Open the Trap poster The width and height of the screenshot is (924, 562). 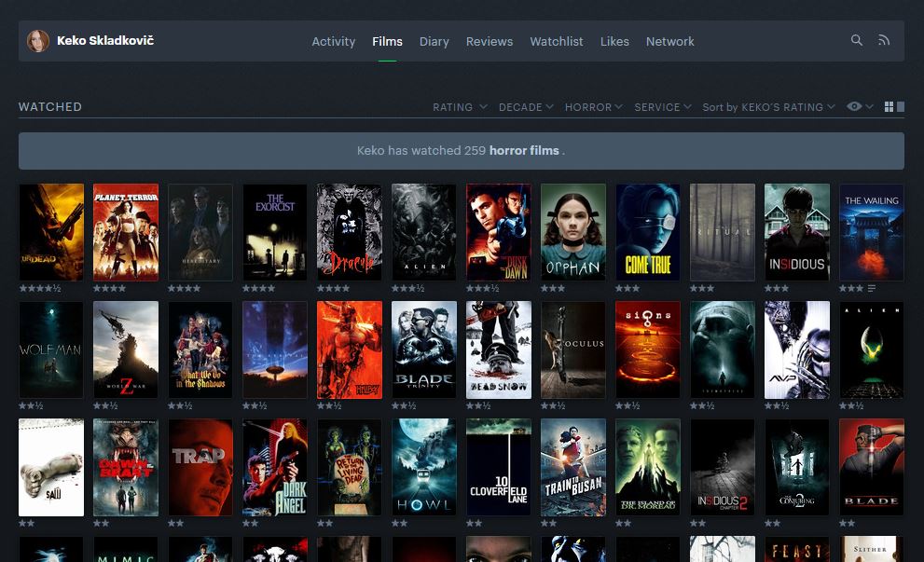[x=200, y=468]
